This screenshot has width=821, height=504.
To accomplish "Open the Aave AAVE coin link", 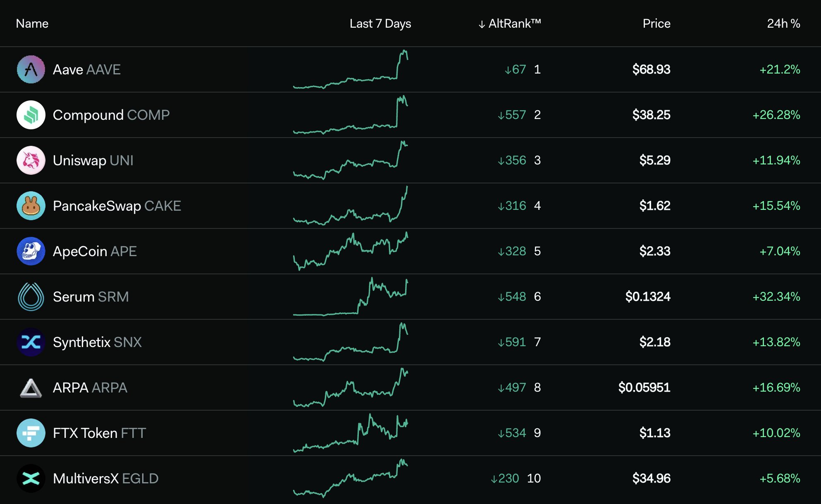I will [x=87, y=69].
